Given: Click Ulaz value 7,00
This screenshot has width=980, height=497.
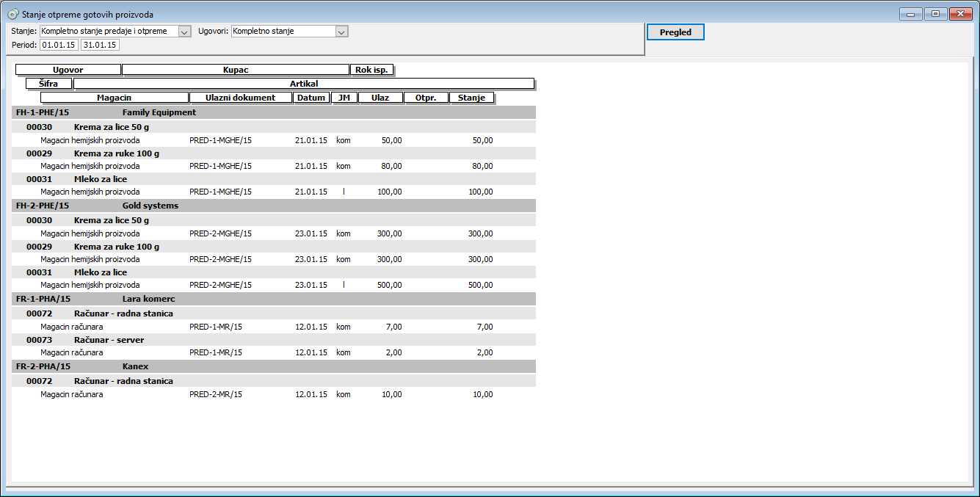Looking at the screenshot, I should [394, 327].
